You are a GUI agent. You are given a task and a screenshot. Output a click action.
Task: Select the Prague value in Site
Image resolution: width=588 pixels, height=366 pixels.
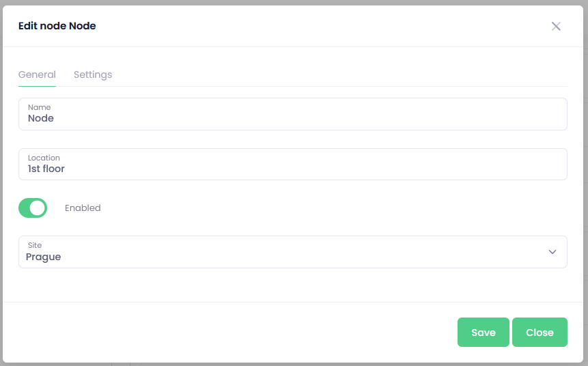click(x=43, y=257)
